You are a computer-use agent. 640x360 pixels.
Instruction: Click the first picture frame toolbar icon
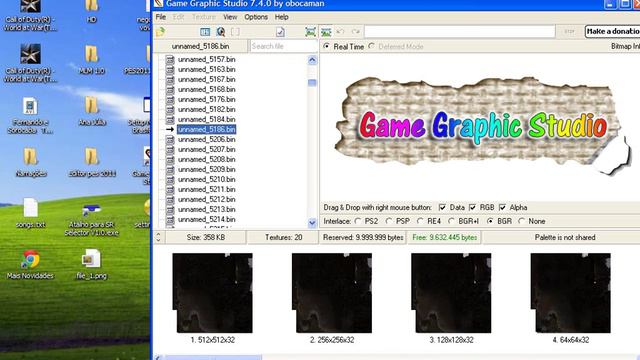(x=311, y=32)
